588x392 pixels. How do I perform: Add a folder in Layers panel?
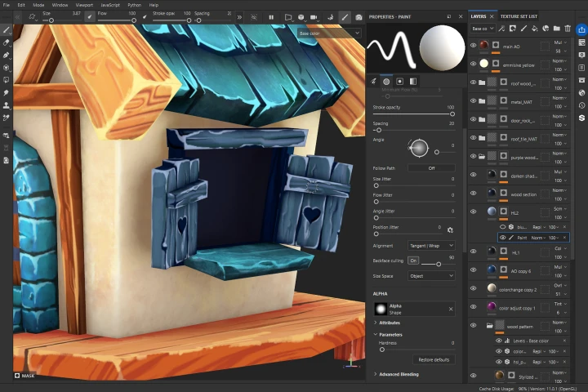[557, 29]
